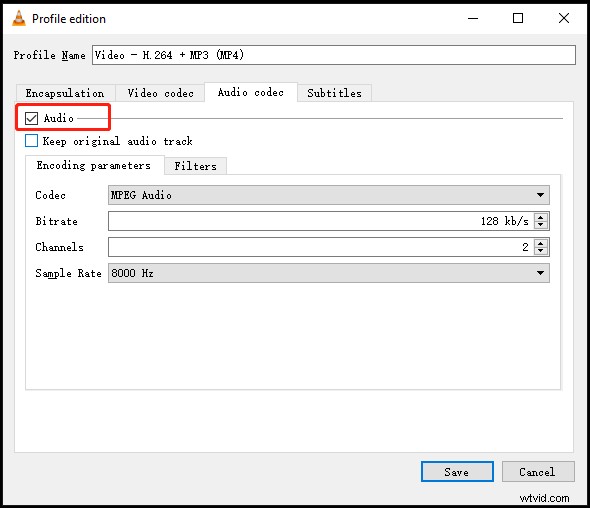The image size is (590, 508).
Task: Increase Bitrate with the up arrow
Action: click(541, 217)
